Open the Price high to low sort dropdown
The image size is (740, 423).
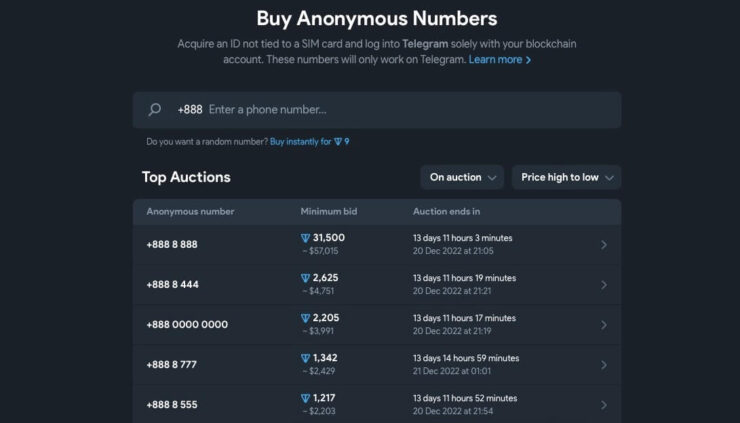tap(566, 177)
